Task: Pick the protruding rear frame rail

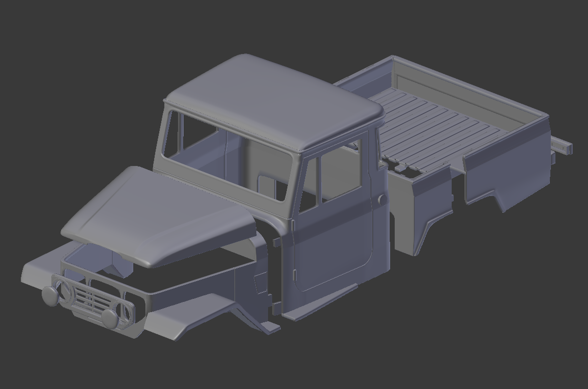Action: [562, 145]
